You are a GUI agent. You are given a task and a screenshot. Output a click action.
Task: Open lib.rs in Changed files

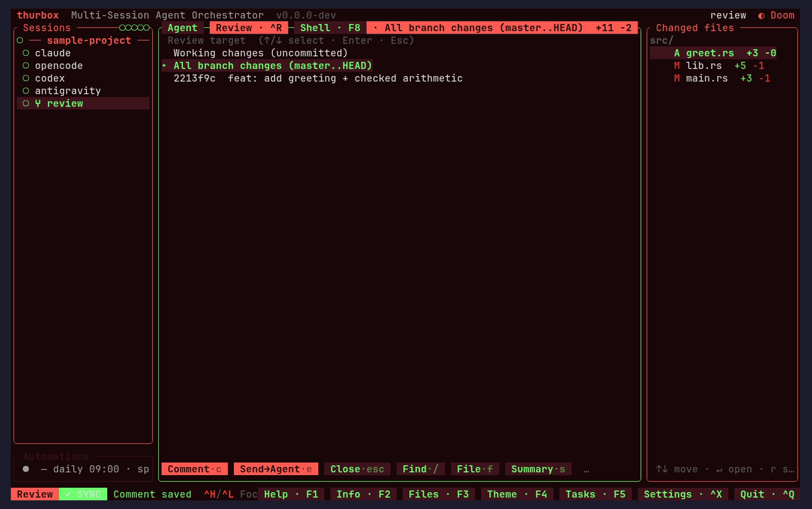tap(704, 66)
